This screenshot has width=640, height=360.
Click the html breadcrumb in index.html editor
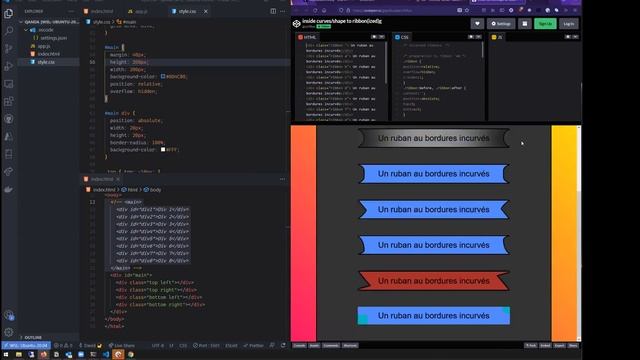130,190
